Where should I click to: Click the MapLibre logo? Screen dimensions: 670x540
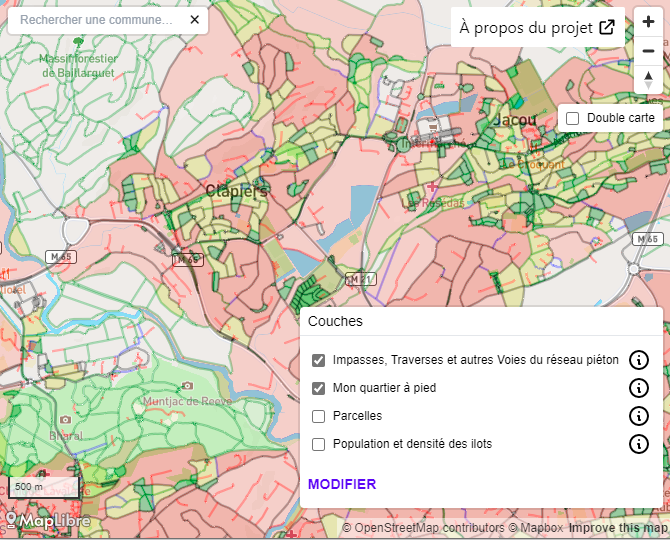[x=48, y=521]
